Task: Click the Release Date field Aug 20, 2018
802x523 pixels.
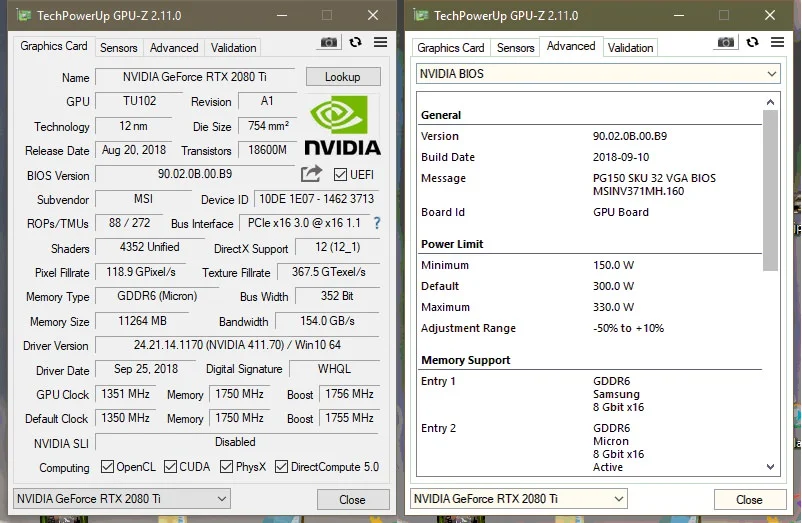Action: click(x=134, y=150)
